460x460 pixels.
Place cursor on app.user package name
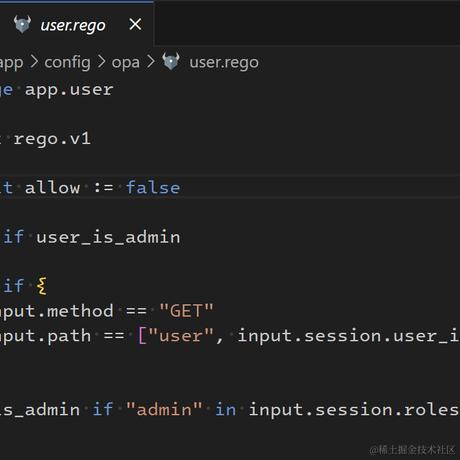point(69,90)
